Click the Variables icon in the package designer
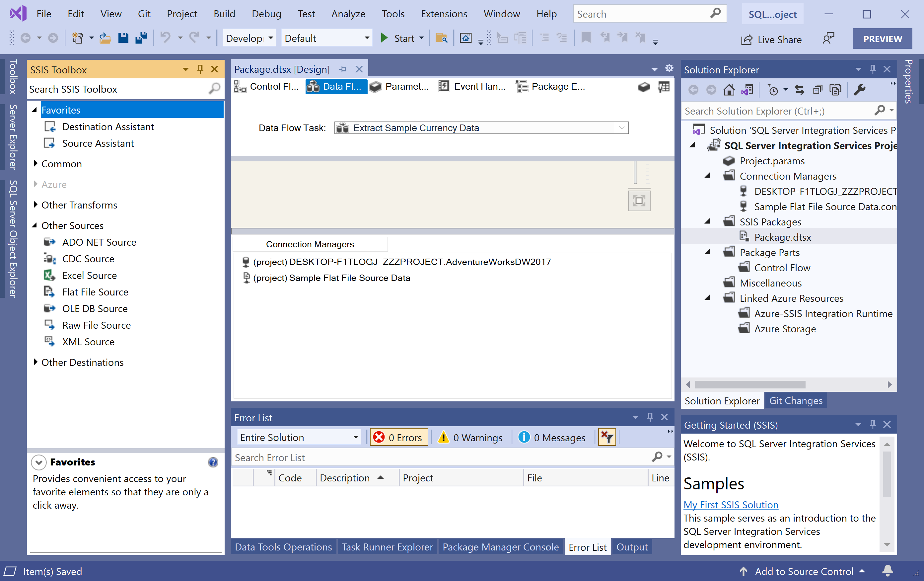Image resolution: width=924 pixels, height=581 pixels. coord(664,87)
